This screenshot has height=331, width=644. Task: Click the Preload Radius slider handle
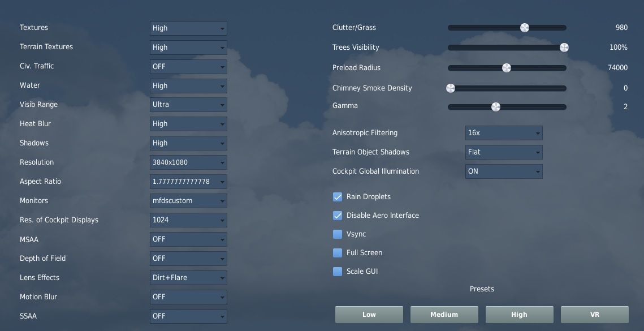pyautogui.click(x=507, y=68)
